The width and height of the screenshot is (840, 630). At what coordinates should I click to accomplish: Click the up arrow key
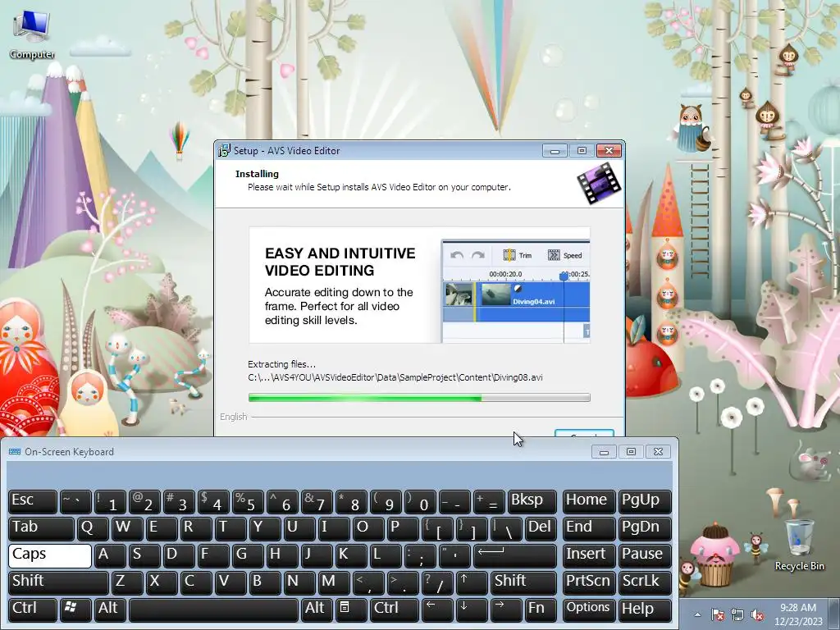(472, 582)
